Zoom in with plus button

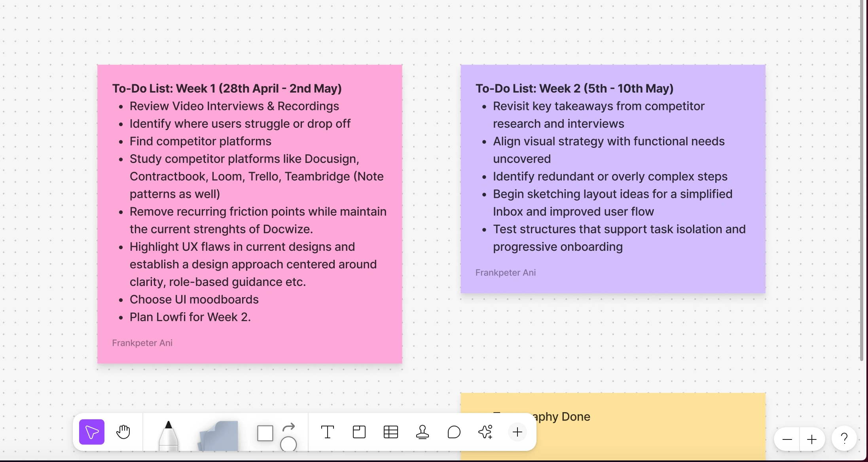812,439
